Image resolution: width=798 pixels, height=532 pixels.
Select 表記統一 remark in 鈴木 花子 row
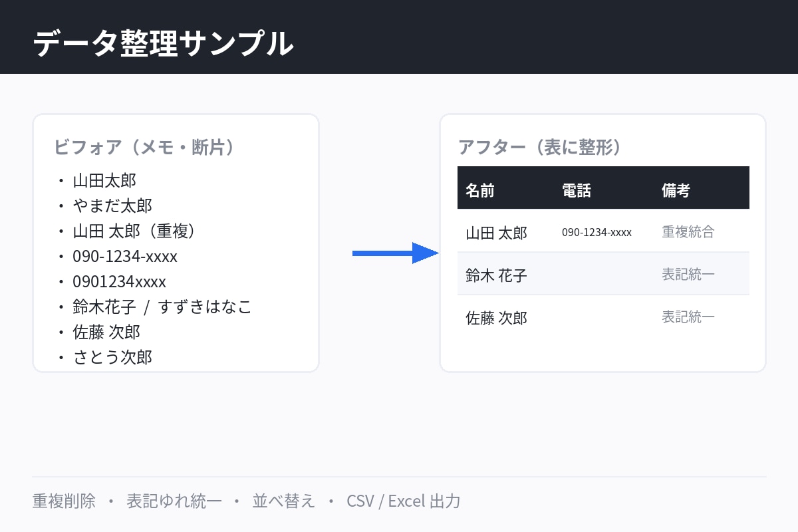pyautogui.click(x=688, y=274)
